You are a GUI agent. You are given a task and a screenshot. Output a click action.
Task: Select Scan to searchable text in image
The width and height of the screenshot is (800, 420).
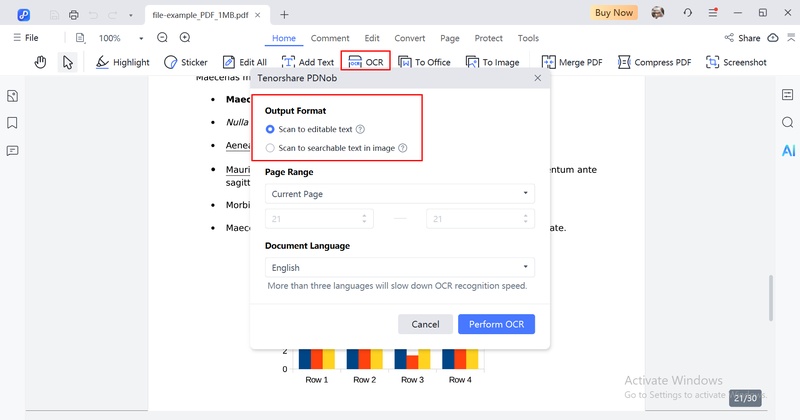[271, 148]
